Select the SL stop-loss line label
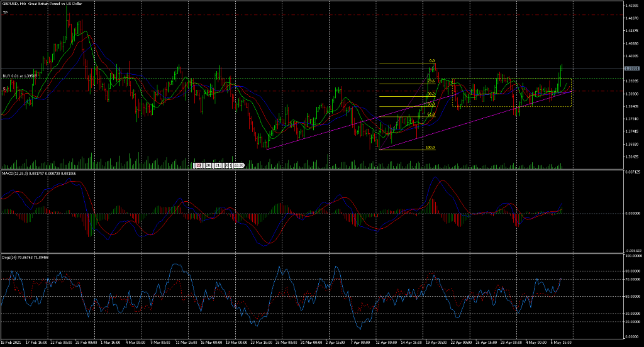Viewport: 644px width, 347px height. click(4, 89)
